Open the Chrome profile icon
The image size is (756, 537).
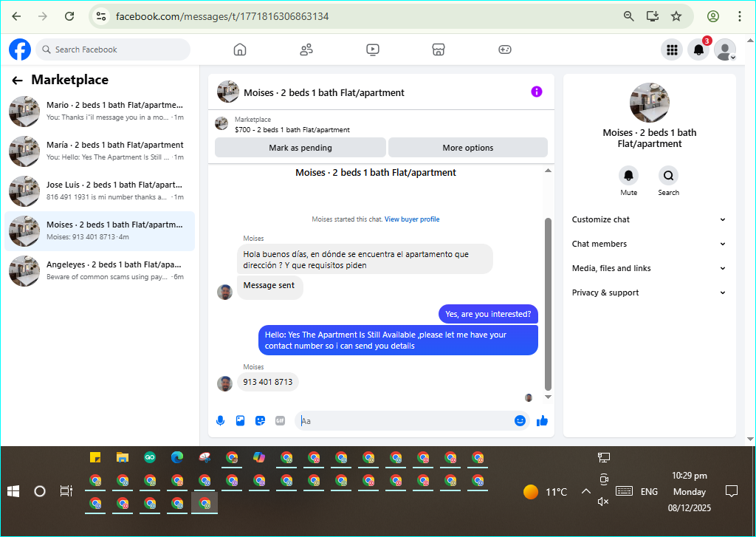coord(713,16)
